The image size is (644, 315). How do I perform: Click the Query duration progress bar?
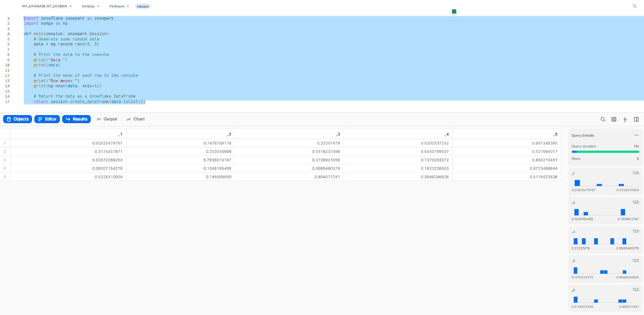[x=605, y=152]
